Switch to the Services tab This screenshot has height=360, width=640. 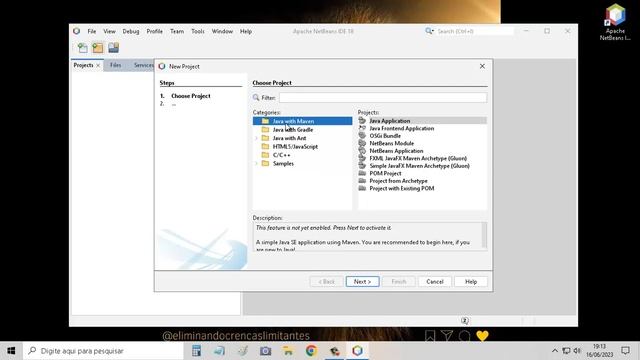(x=143, y=65)
